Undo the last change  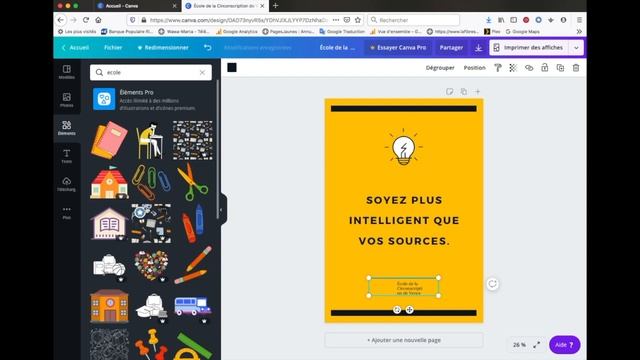[x=207, y=47]
